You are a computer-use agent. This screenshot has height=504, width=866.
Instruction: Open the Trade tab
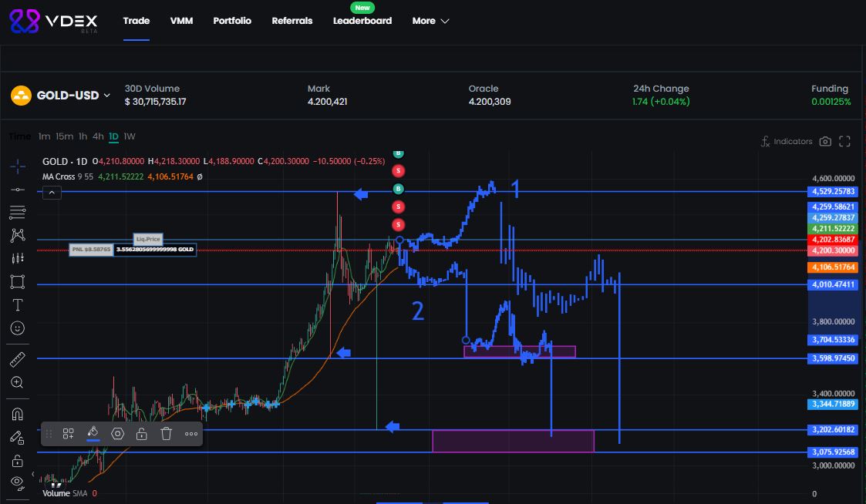click(x=136, y=21)
